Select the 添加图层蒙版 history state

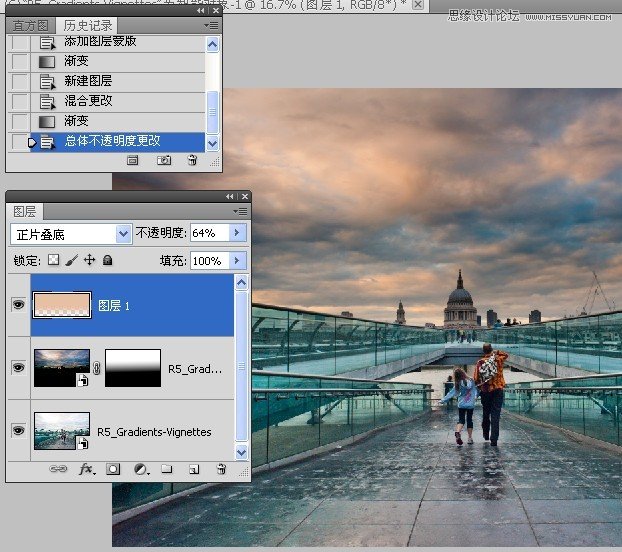pyautogui.click(x=101, y=42)
